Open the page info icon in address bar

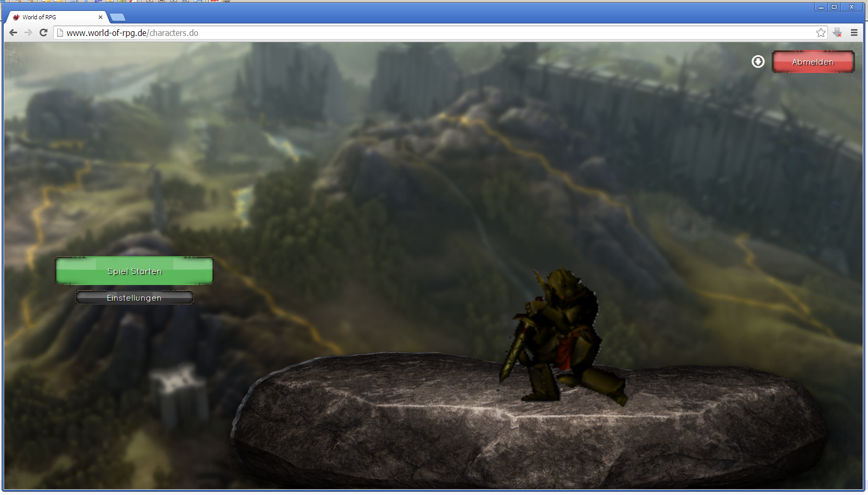click(x=60, y=33)
